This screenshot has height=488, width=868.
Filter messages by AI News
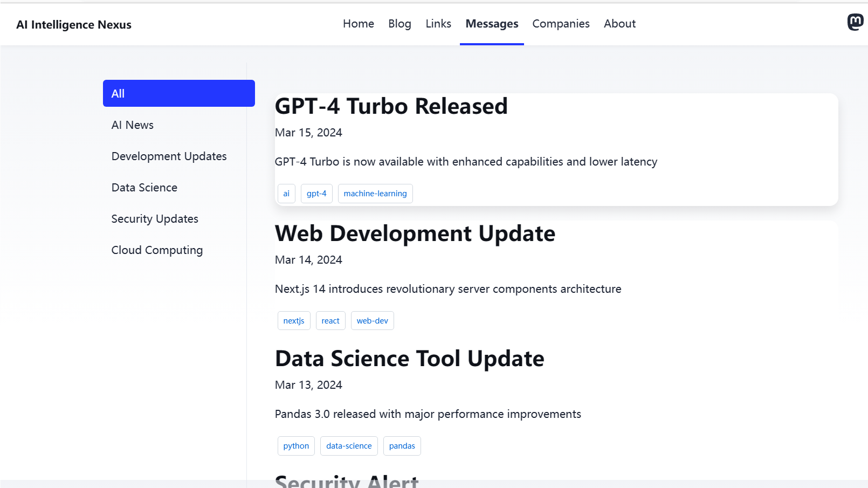tap(133, 125)
